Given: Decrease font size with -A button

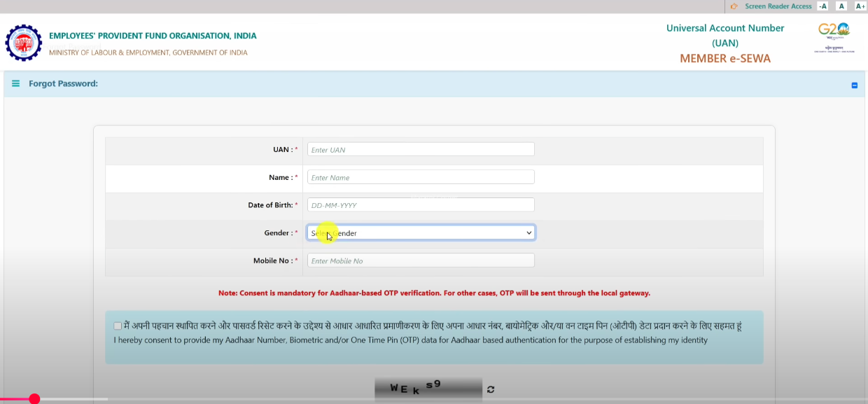Looking at the screenshot, I should (822, 6).
